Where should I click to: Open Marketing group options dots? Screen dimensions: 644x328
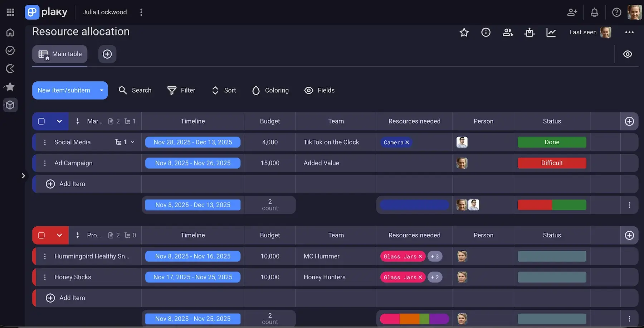pyautogui.click(x=78, y=121)
